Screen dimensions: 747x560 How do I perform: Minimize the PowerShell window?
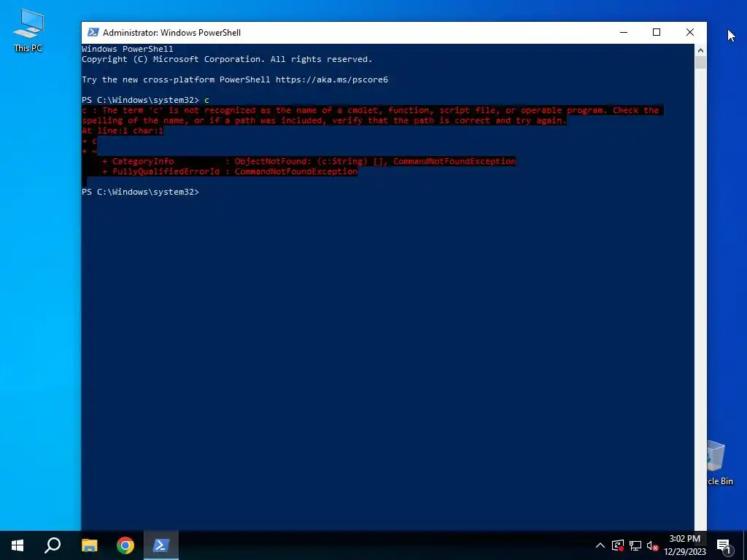coord(624,32)
